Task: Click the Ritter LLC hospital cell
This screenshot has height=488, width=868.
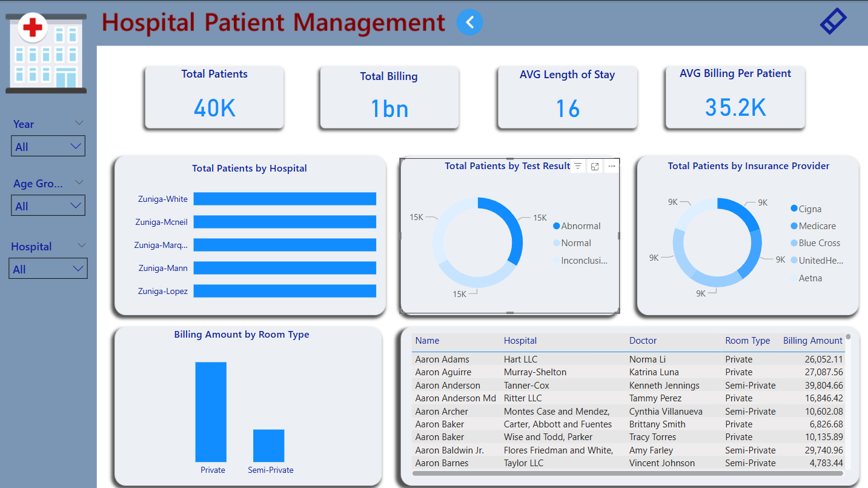Action: (523, 398)
